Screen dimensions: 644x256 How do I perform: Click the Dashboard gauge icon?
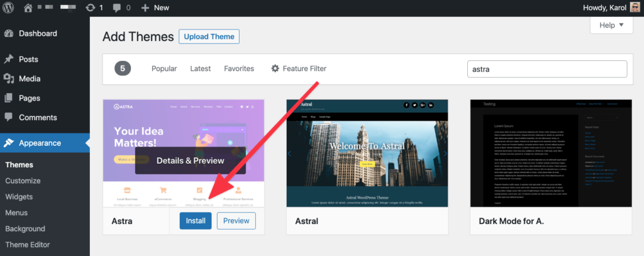coord(9,34)
